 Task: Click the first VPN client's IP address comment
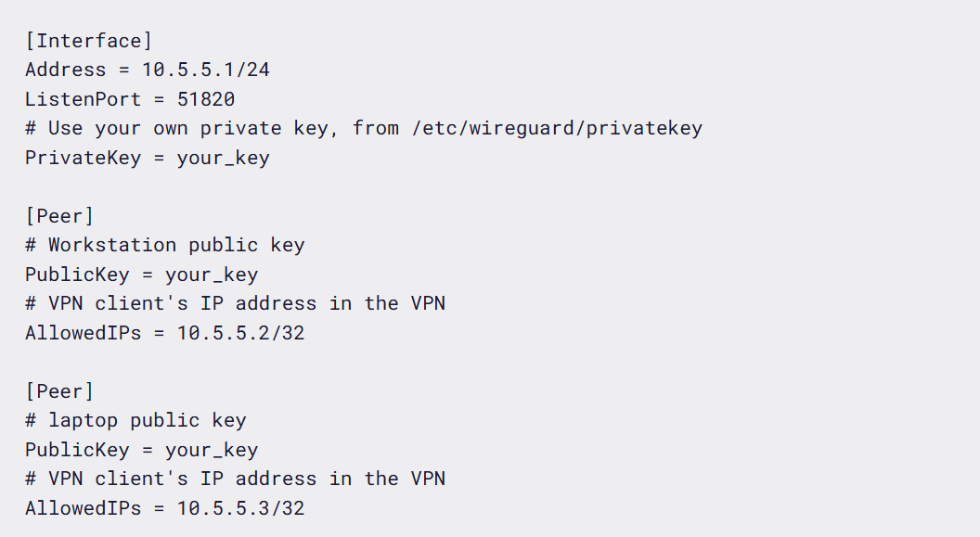pos(235,303)
